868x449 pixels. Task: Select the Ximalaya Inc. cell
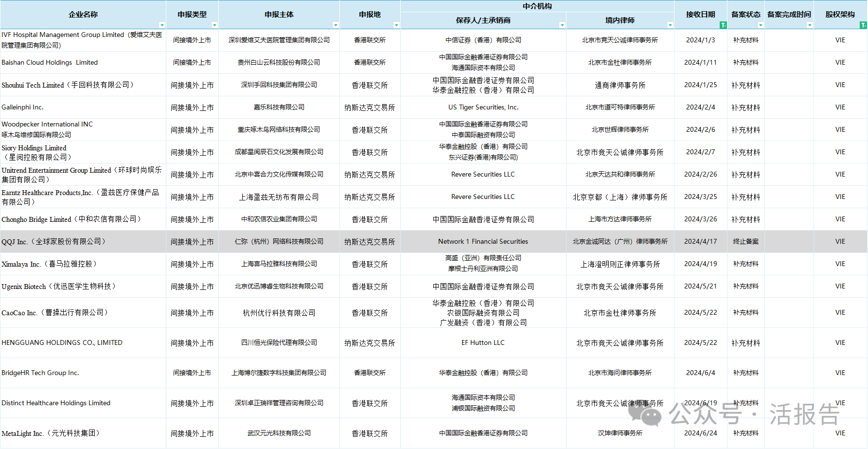[x=83, y=264]
